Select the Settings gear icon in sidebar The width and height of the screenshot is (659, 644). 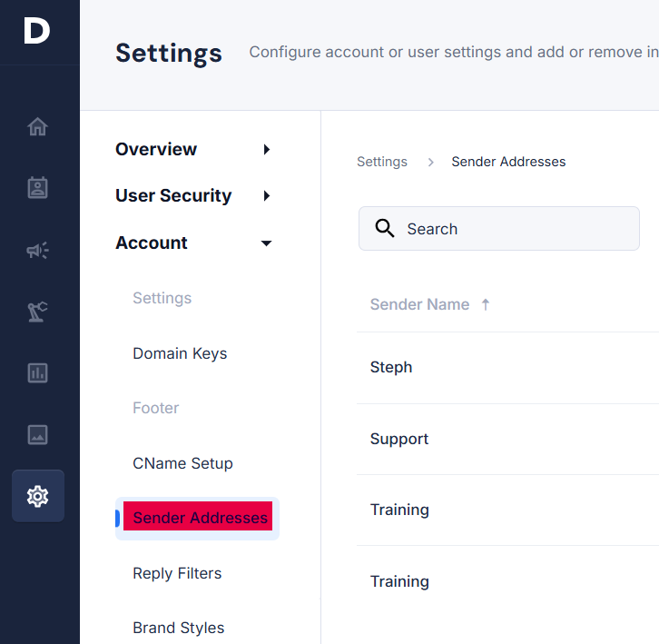38,496
